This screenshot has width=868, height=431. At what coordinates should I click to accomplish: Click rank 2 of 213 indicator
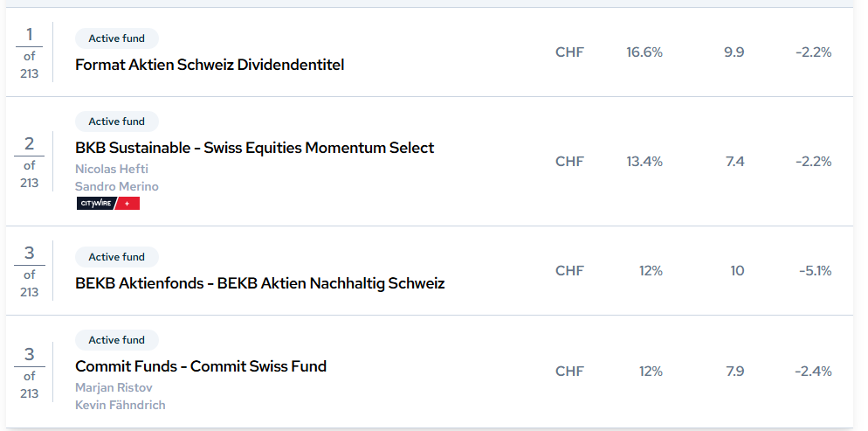(x=30, y=162)
